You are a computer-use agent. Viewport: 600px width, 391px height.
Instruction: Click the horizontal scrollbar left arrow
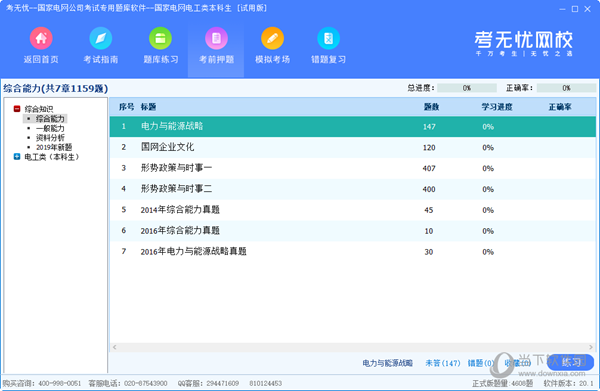[114, 347]
